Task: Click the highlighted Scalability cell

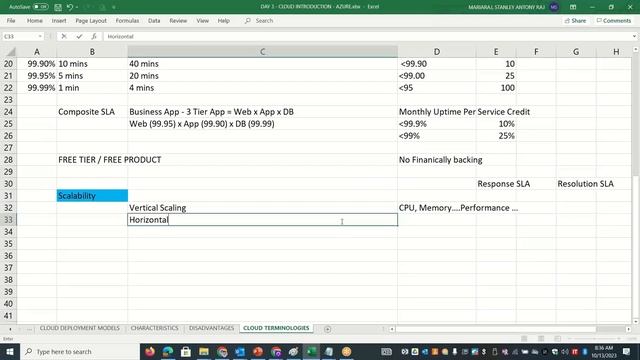Action: click(x=92, y=196)
